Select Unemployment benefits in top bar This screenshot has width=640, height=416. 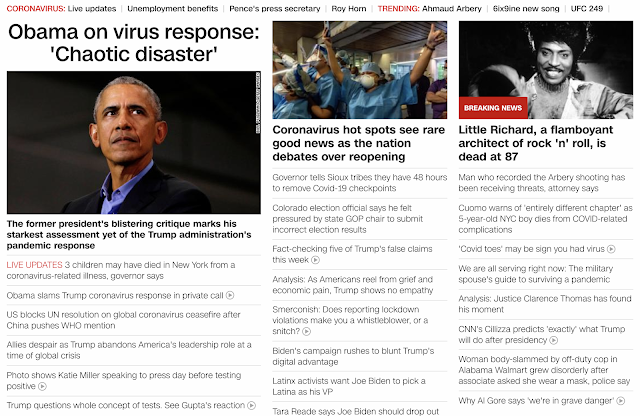coord(173,9)
